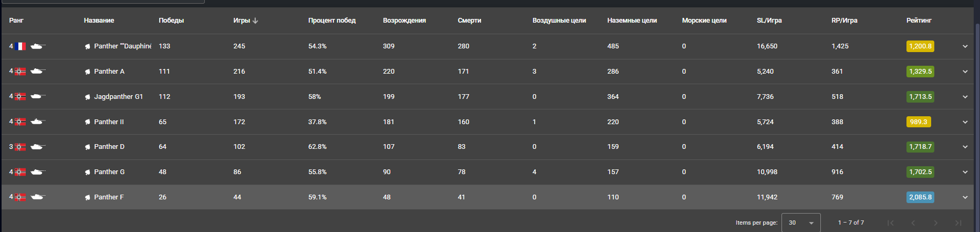Expand the Panther F row details

click(965, 197)
